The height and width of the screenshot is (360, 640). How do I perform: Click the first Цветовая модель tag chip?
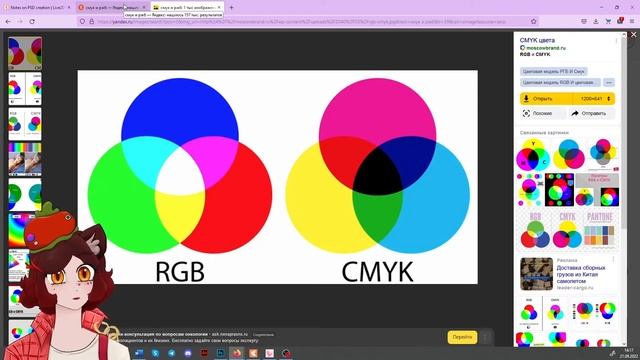(x=553, y=71)
